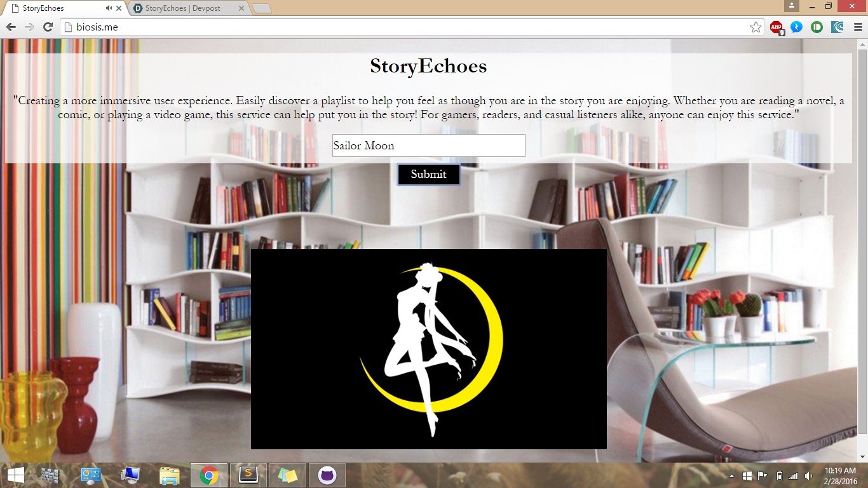Click the browser forward arrow
Image resolution: width=868 pixels, height=488 pixels.
click(x=29, y=27)
